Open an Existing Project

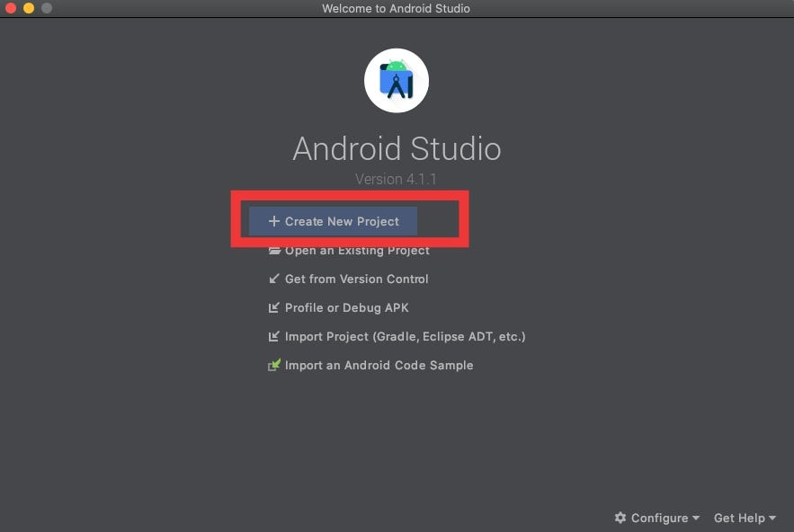[x=357, y=250]
